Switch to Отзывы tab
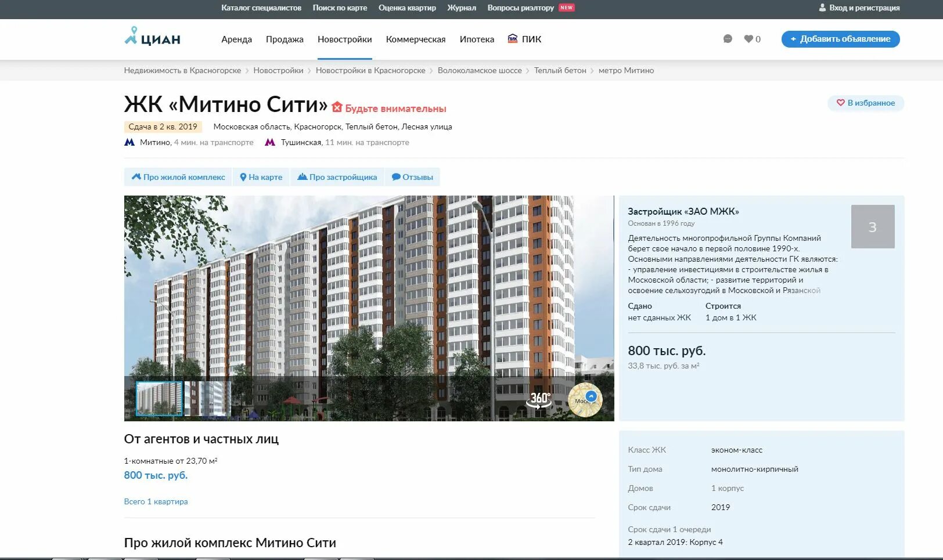Screen dimensions: 943x560 pos(412,177)
